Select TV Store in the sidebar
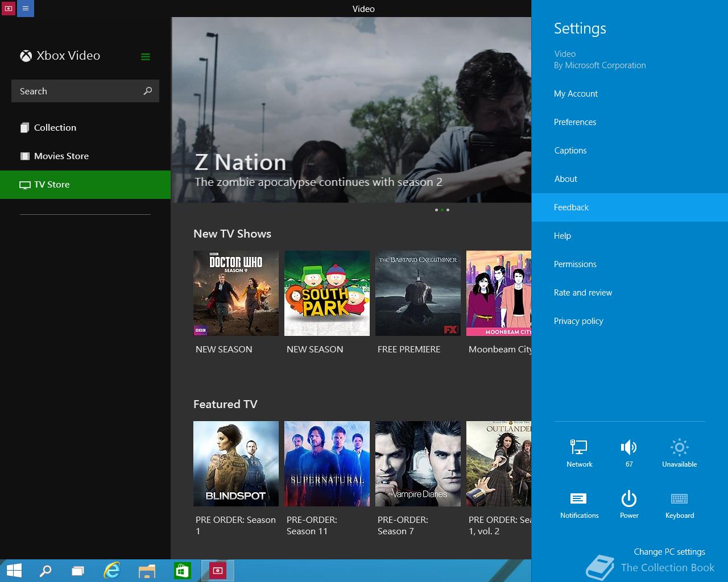 point(85,185)
